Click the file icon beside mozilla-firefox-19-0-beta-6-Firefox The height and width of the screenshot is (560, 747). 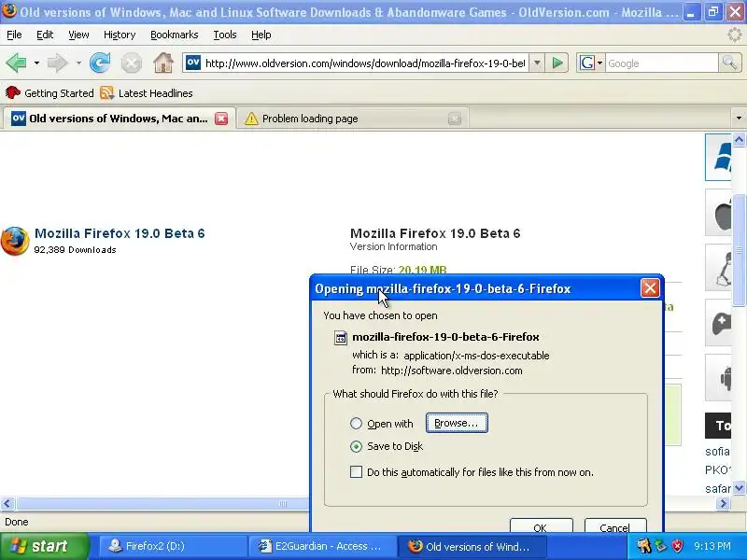pyautogui.click(x=340, y=338)
